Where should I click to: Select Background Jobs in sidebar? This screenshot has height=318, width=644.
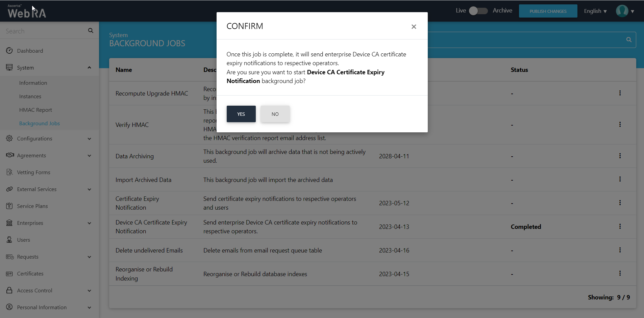[40, 124]
